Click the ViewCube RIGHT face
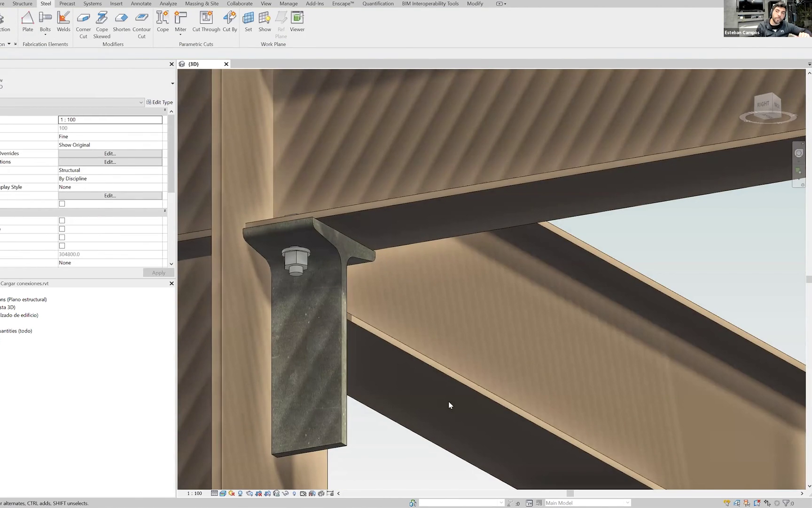 pyautogui.click(x=763, y=104)
